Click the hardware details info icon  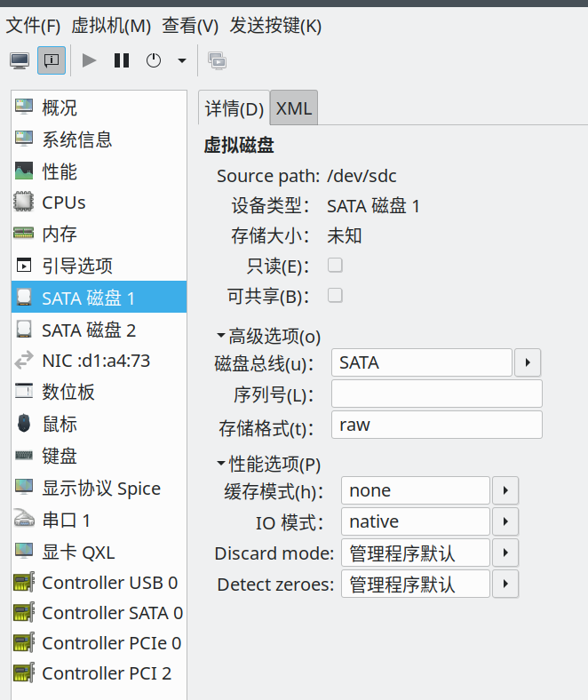point(52,60)
